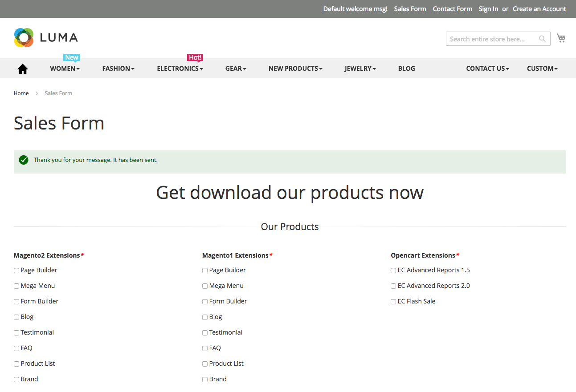
Task: Select EC Flash Sale checkbox
Action: [393, 302]
